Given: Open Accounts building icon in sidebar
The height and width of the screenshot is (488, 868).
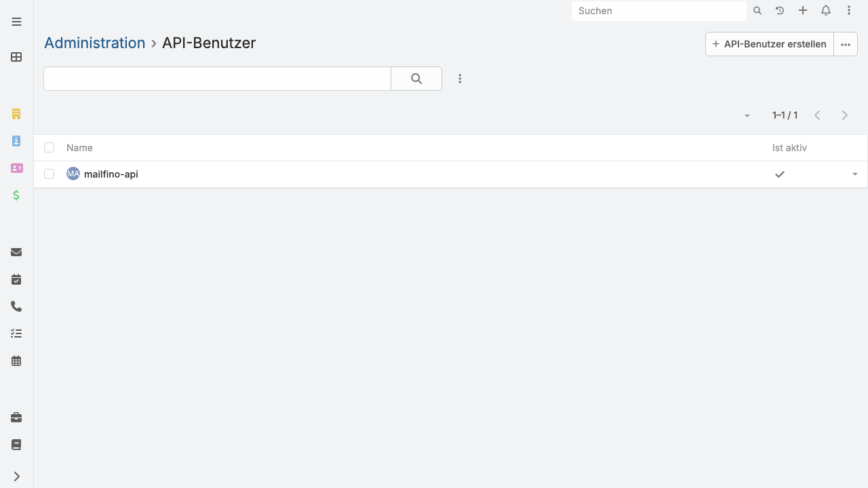Looking at the screenshot, I should coord(17,114).
